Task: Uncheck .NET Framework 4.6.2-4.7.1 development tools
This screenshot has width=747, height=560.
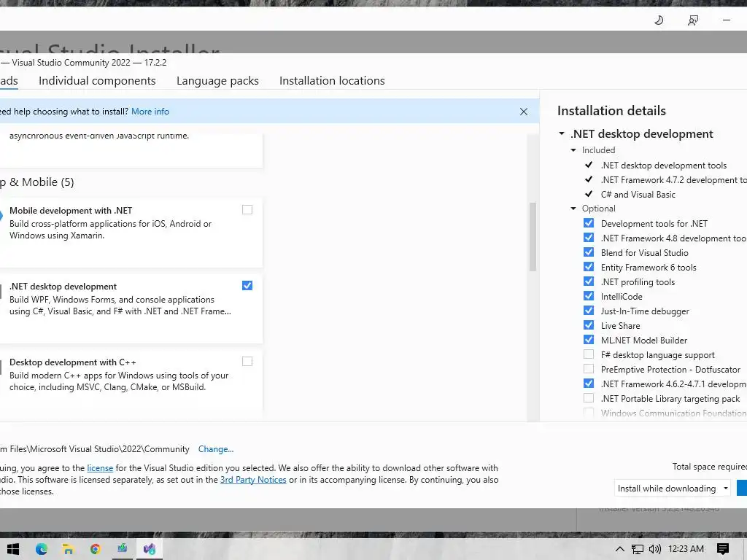Action: [x=589, y=384]
